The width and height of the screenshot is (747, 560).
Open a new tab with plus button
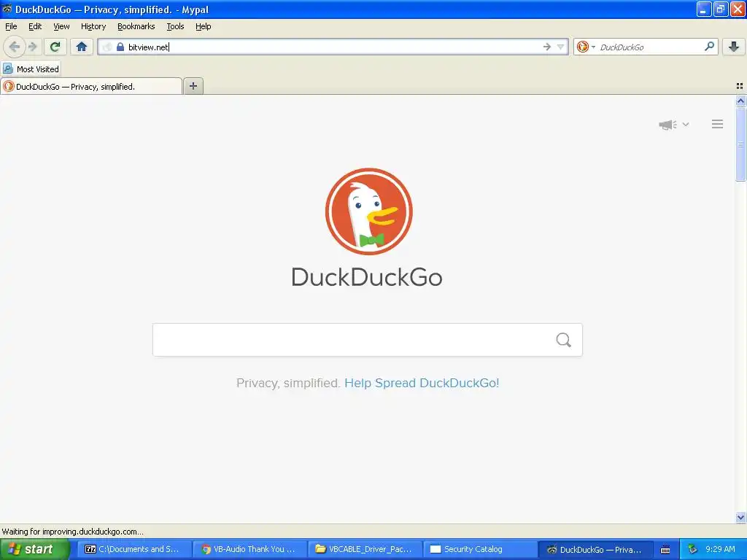click(x=193, y=86)
